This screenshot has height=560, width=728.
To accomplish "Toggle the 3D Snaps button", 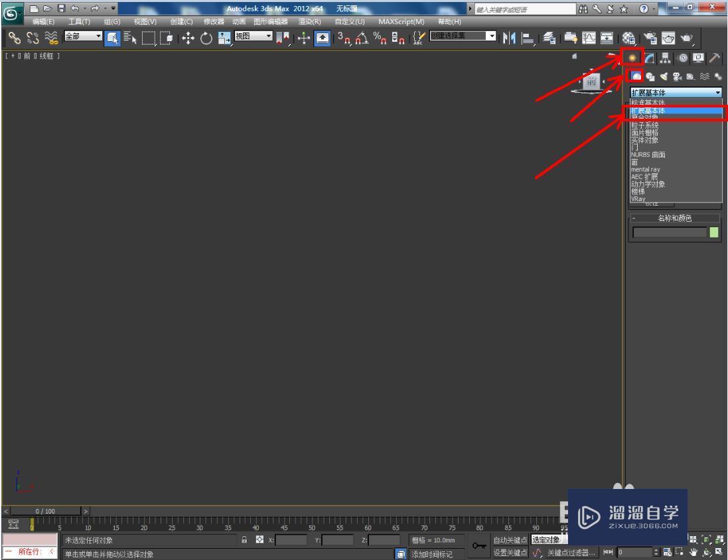I will [344, 38].
